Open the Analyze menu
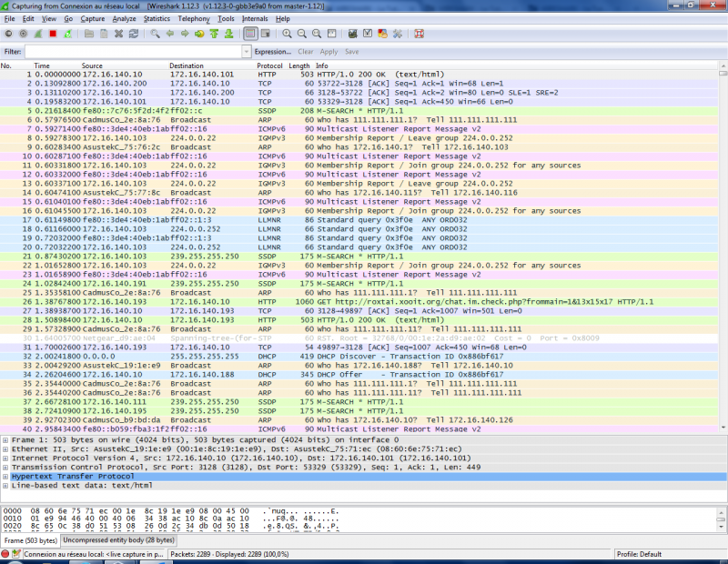This screenshot has height=564, width=728. pyautogui.click(x=124, y=18)
